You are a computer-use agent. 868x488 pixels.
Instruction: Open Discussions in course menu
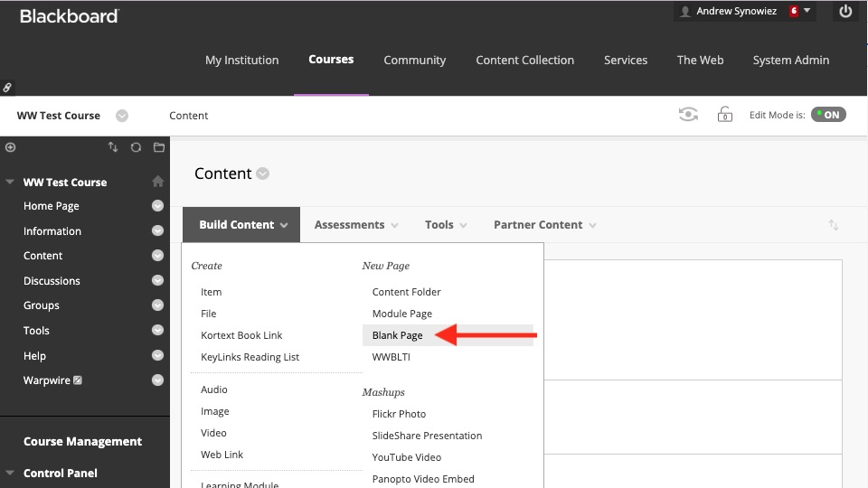(x=52, y=280)
